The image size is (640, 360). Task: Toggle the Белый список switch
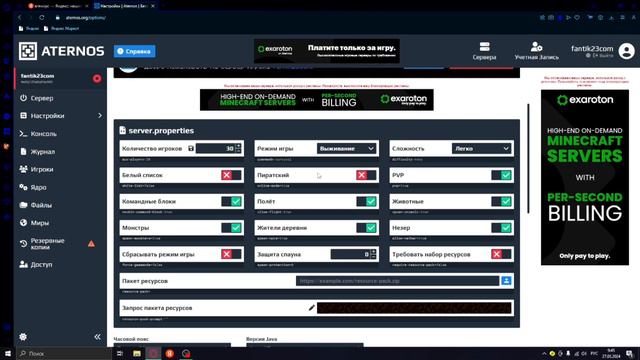point(231,175)
